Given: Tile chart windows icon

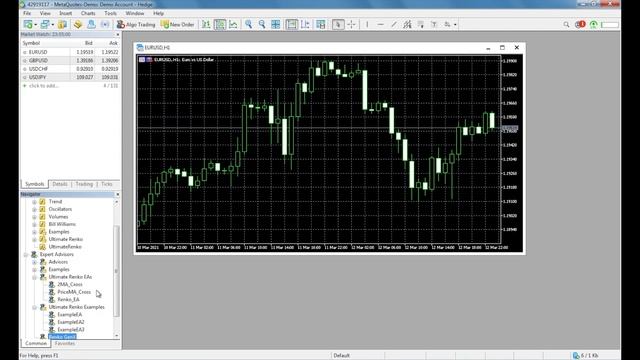Looking at the screenshot, I should pyautogui.click(x=276, y=24).
